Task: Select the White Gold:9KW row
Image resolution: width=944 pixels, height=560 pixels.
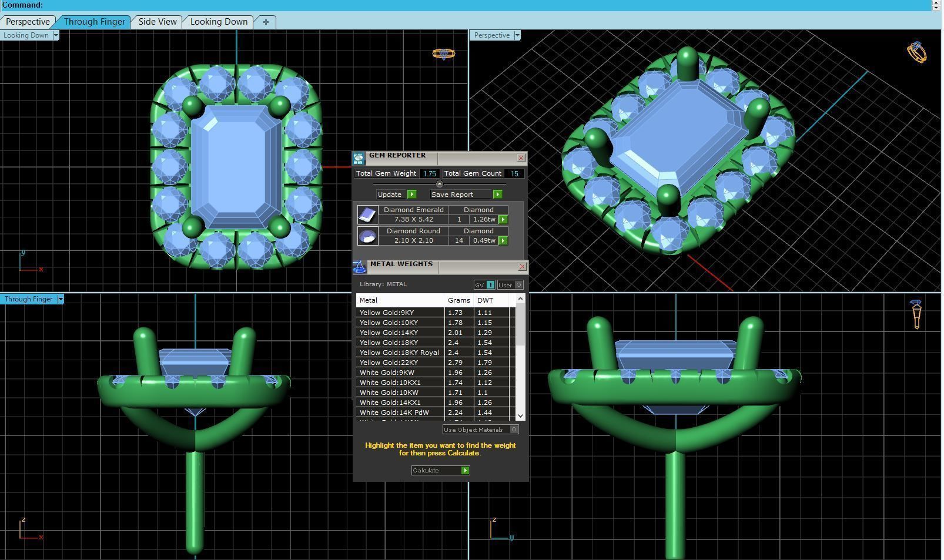Action: [x=436, y=373]
